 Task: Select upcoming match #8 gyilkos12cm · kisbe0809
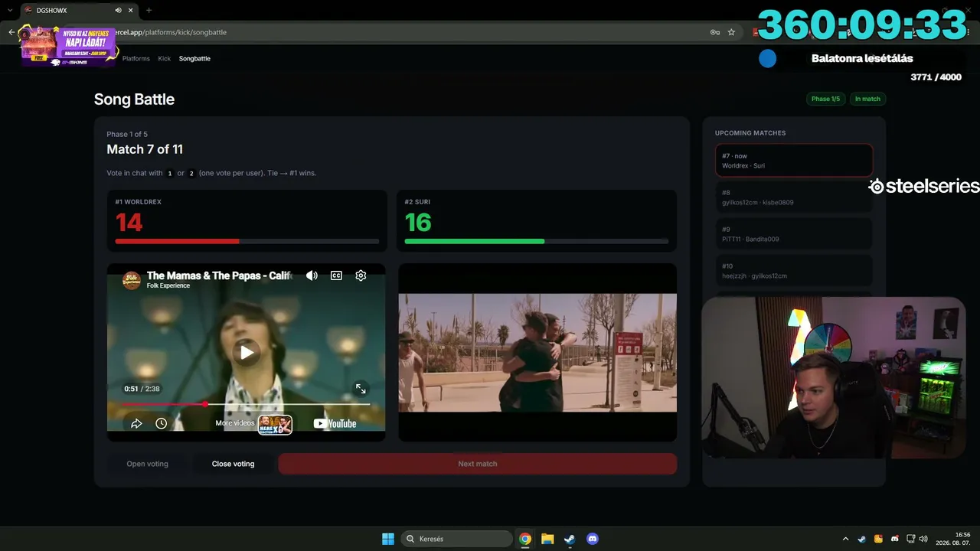[x=794, y=197]
